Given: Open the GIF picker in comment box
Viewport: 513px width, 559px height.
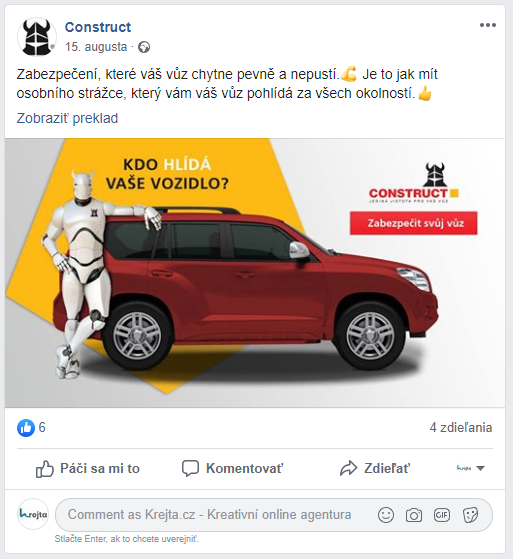Looking at the screenshot, I should pyautogui.click(x=442, y=515).
